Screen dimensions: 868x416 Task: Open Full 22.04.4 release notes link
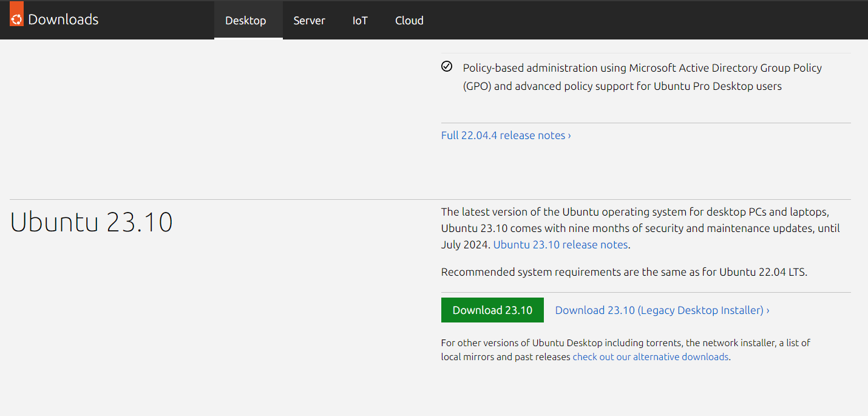pyautogui.click(x=506, y=135)
